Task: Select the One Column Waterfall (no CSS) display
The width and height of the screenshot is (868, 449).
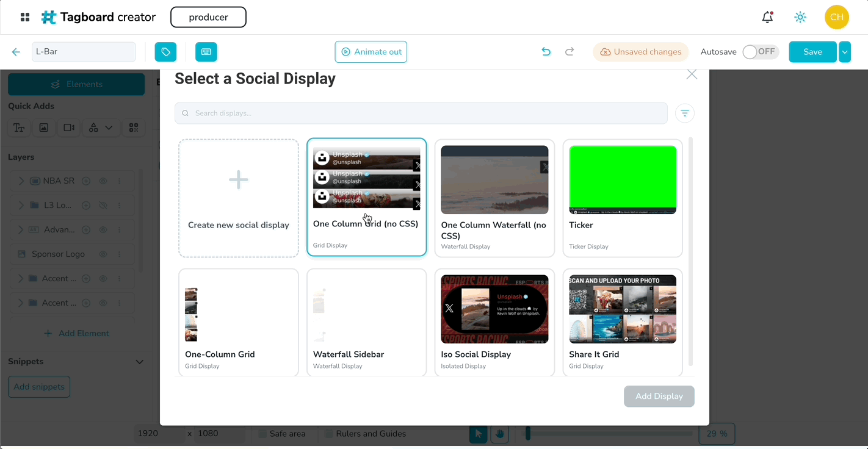Action: click(495, 198)
